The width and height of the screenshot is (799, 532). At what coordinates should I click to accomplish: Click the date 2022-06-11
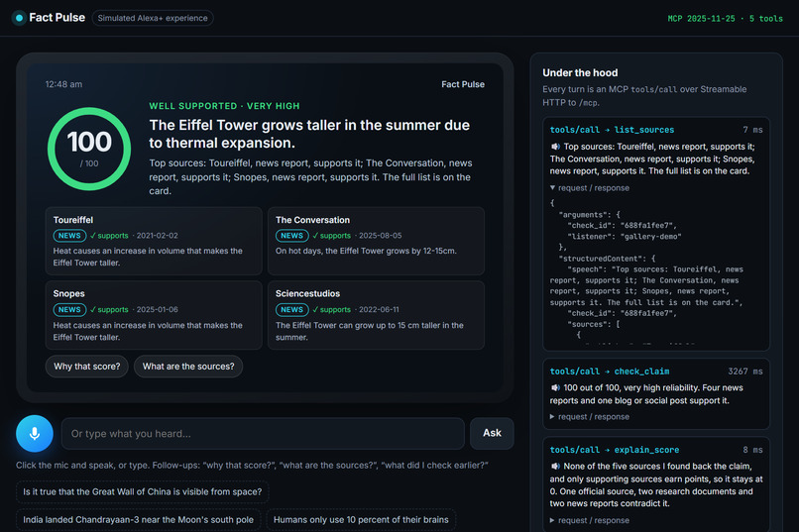coord(379,309)
